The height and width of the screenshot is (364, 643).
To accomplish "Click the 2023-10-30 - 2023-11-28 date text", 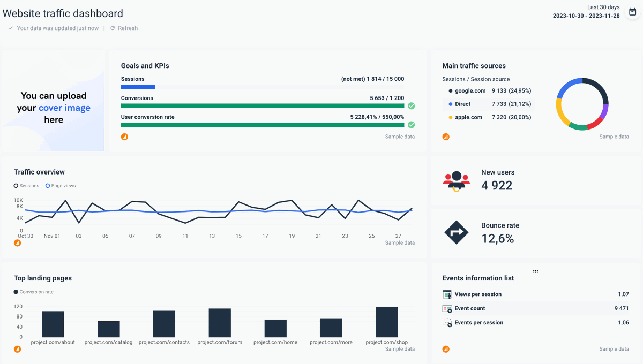I will (x=586, y=16).
